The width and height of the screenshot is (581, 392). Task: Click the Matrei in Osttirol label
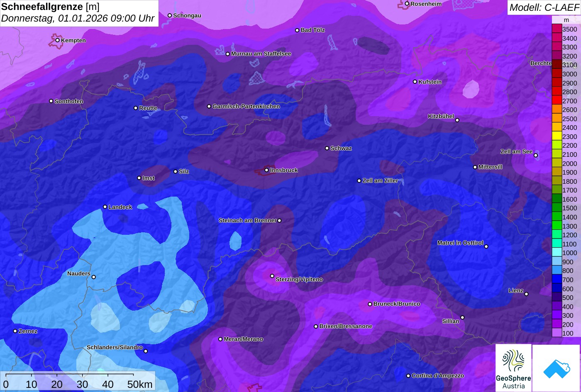460,243
